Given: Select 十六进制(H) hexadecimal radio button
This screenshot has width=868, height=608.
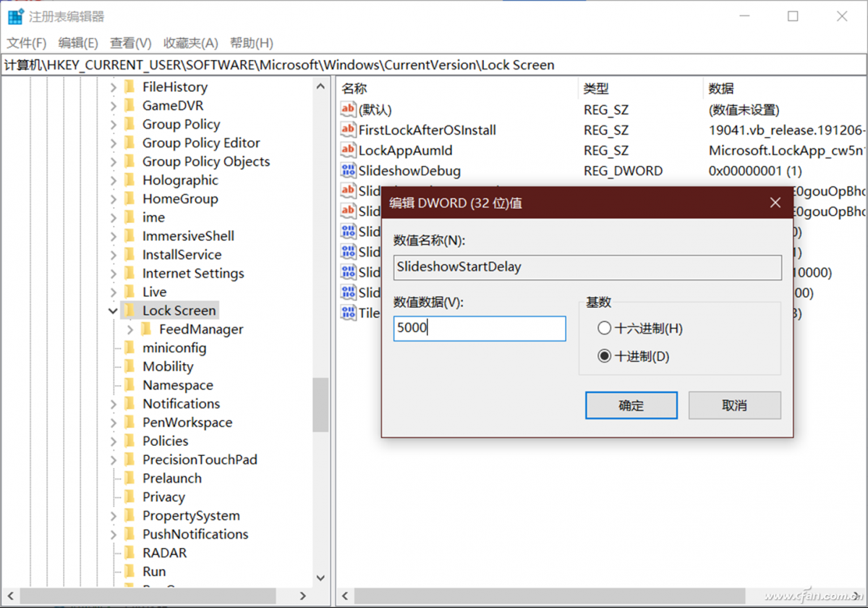Looking at the screenshot, I should 605,329.
